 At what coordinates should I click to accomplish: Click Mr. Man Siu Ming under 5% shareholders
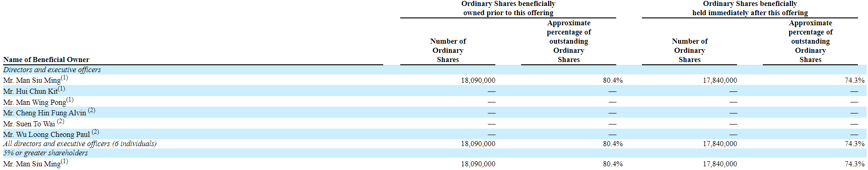coord(32,164)
